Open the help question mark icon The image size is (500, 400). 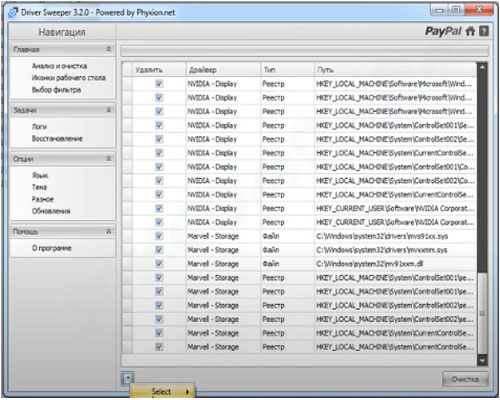tap(484, 31)
